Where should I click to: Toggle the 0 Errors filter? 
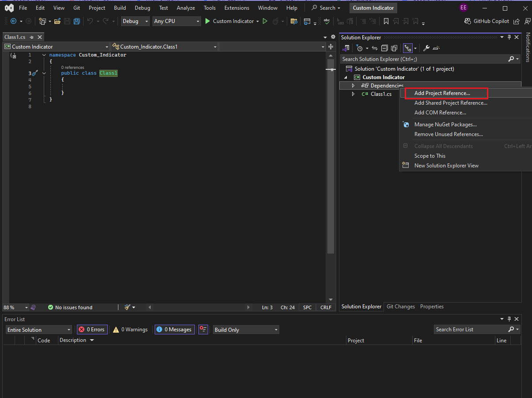click(92, 330)
